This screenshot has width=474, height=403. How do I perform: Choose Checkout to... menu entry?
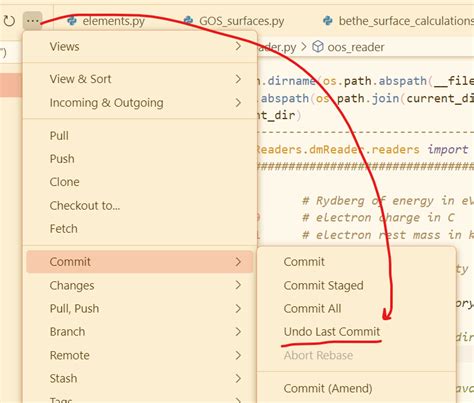pyautogui.click(x=140, y=205)
